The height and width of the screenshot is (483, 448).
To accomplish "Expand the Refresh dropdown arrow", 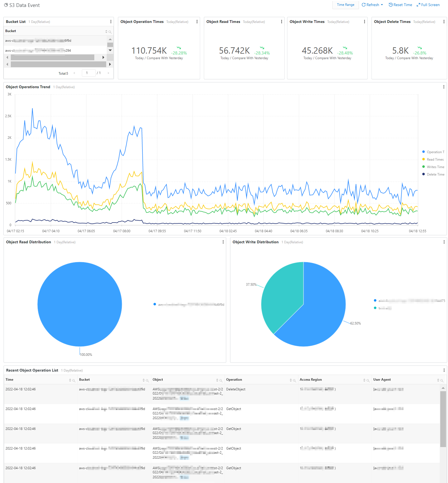I will [x=381, y=5].
